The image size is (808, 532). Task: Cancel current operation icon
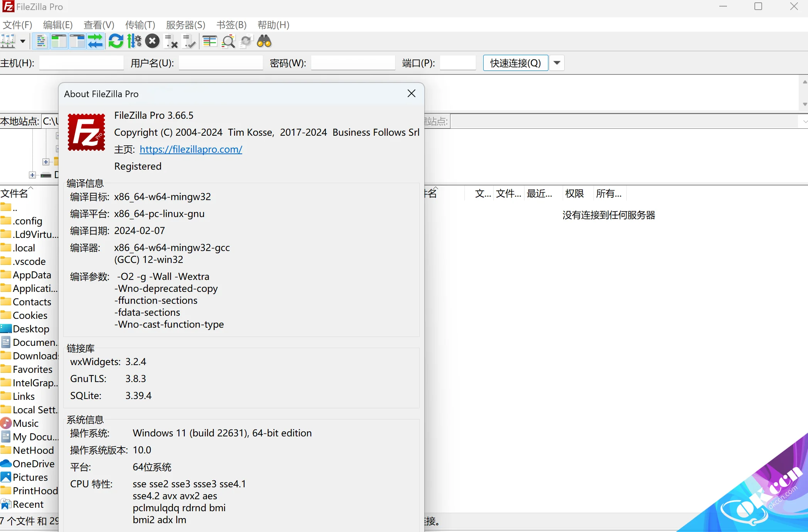point(152,41)
